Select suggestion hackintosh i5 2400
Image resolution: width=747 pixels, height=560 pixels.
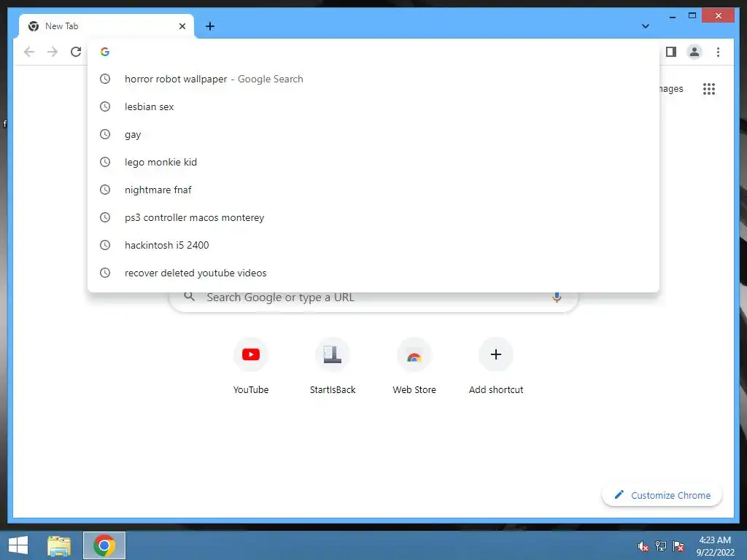coord(373,245)
